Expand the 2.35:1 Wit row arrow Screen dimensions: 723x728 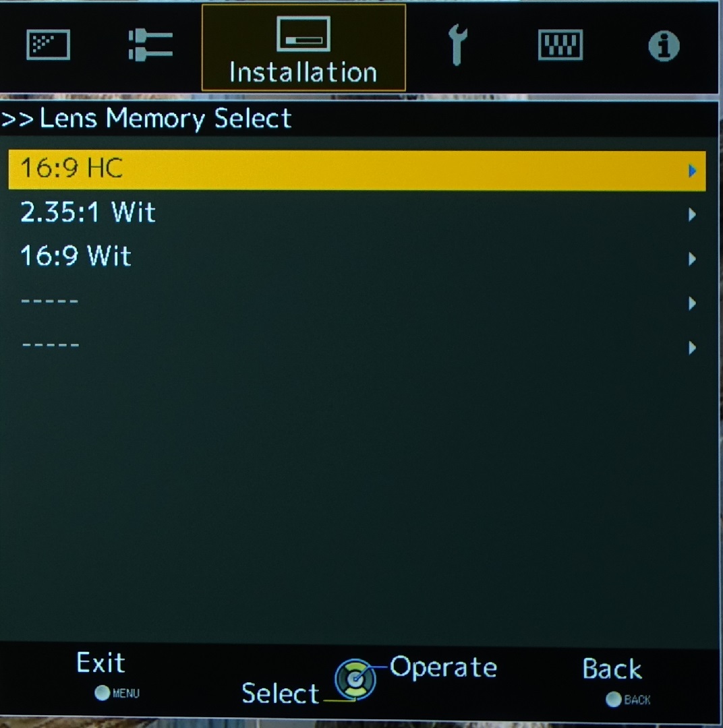pyautogui.click(x=693, y=214)
